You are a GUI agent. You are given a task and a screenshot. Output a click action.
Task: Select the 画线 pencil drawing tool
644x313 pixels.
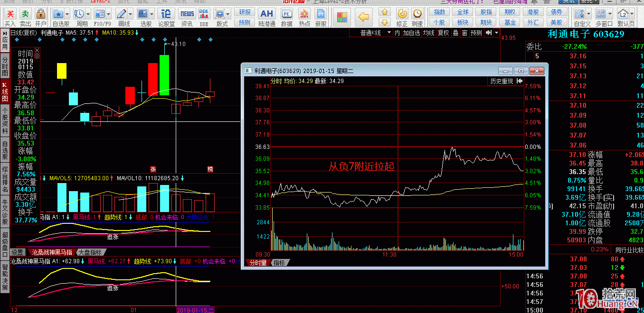tap(121, 14)
